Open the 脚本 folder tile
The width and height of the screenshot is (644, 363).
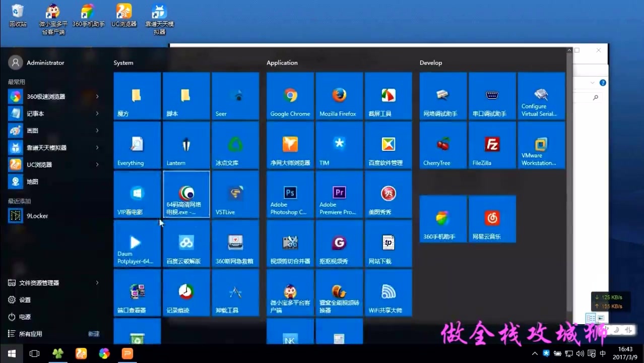click(186, 96)
